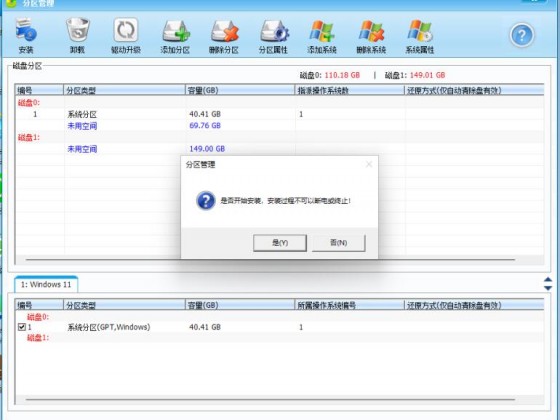Click the down arrow beside Windows 11 tab
The height and width of the screenshot is (420, 560).
[x=548, y=288]
